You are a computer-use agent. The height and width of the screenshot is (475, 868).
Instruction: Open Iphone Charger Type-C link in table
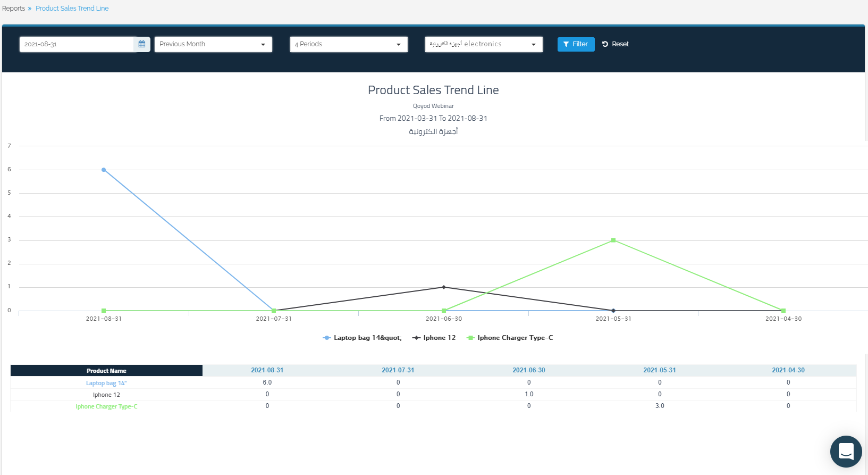click(106, 406)
